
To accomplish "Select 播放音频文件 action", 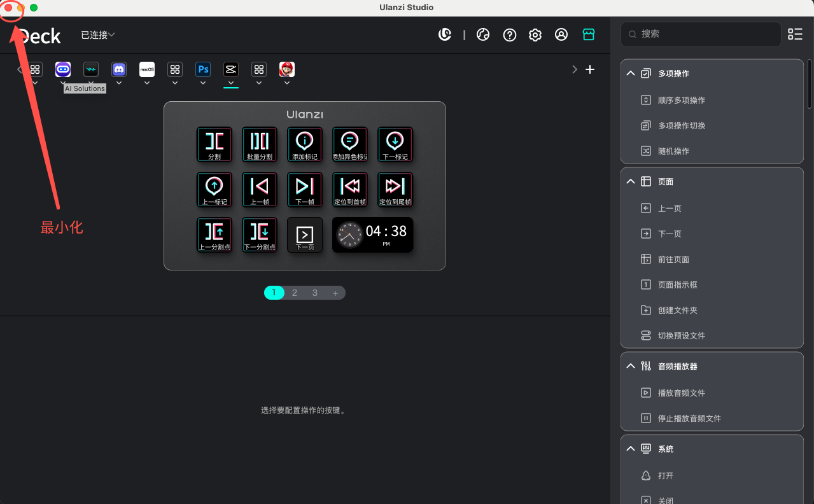I will [681, 393].
